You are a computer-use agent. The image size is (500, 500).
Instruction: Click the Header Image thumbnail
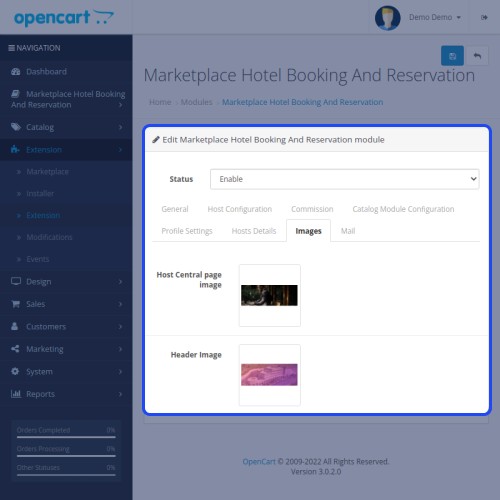pos(269,375)
